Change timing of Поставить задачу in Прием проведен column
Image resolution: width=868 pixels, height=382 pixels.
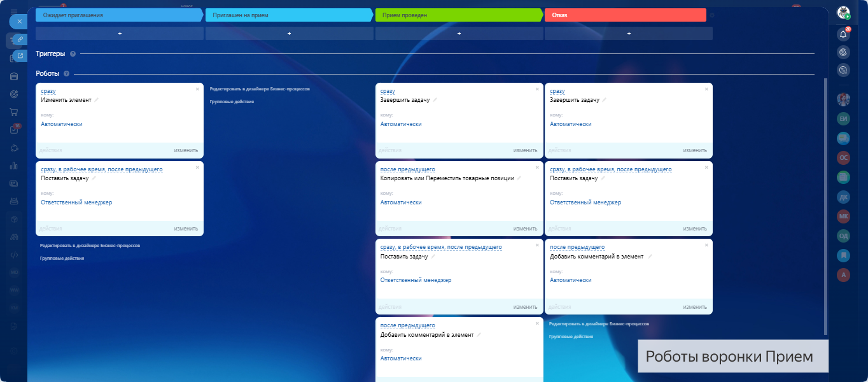tap(441, 247)
